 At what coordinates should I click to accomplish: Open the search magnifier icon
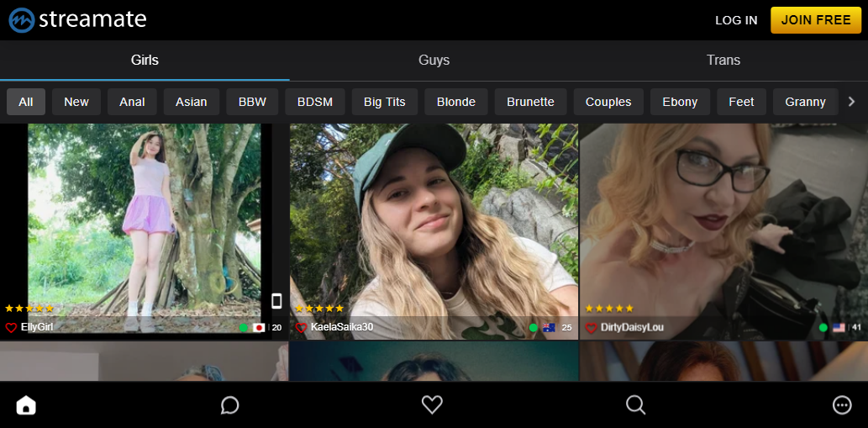point(635,405)
